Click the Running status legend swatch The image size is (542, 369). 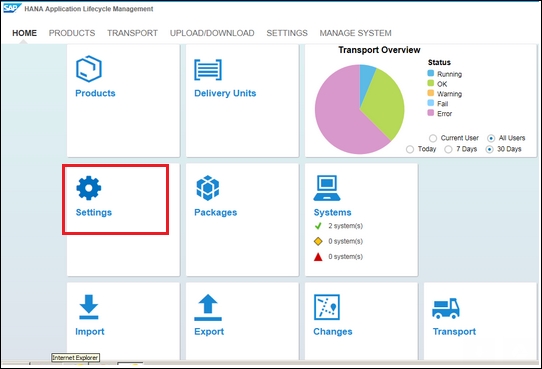[431, 73]
